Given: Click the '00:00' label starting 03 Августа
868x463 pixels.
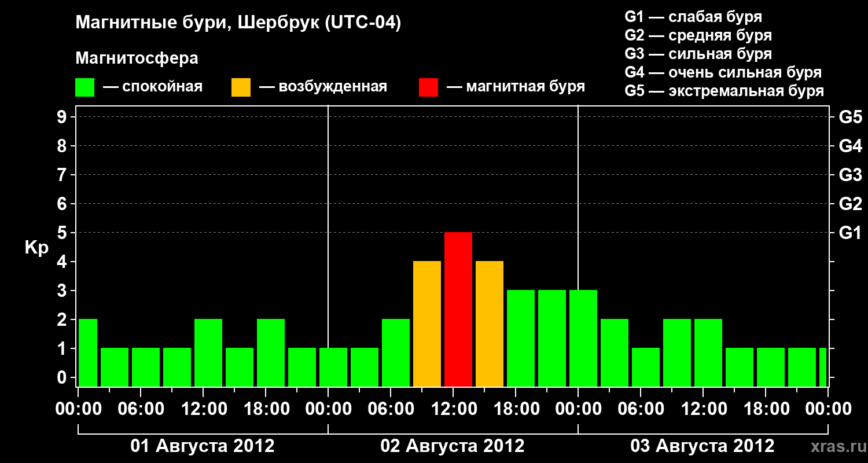Looking at the screenshot, I should 579,409.
